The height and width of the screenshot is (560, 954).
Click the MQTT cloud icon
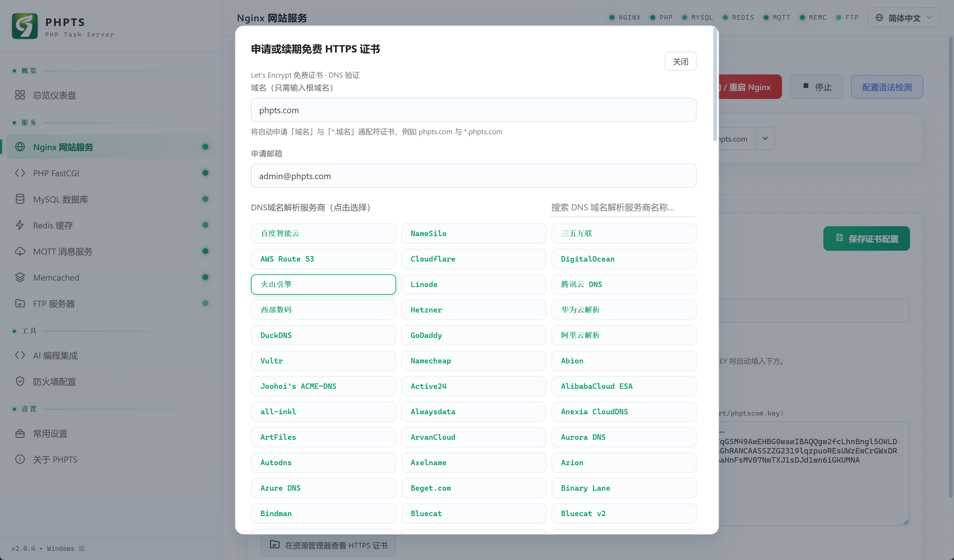pyautogui.click(x=20, y=251)
